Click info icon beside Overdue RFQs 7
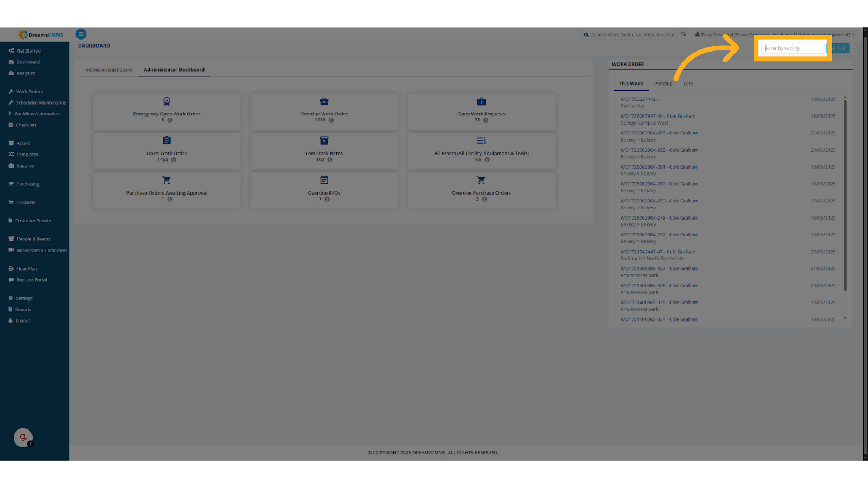The height and width of the screenshot is (488, 868). (x=327, y=199)
